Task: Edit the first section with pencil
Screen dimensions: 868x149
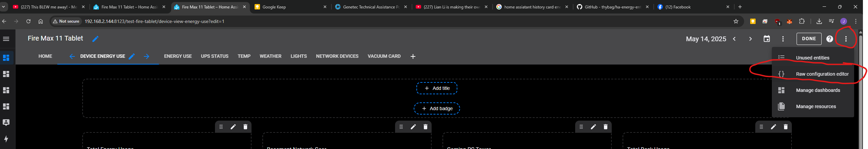Action: (233, 127)
